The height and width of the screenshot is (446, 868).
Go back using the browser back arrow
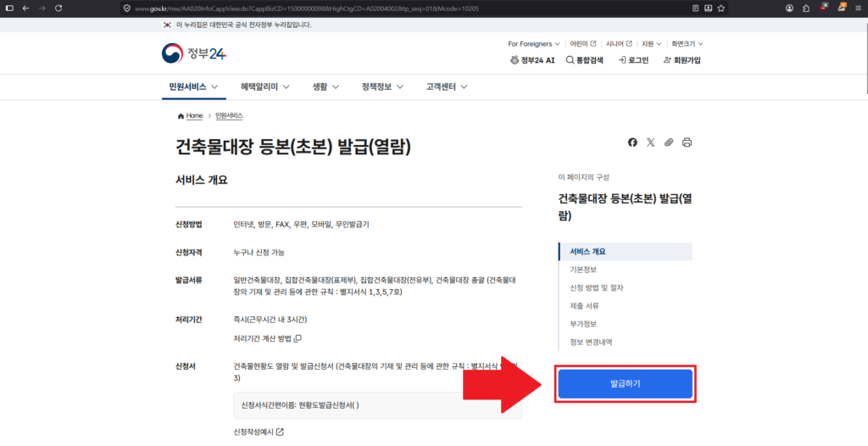tap(25, 8)
